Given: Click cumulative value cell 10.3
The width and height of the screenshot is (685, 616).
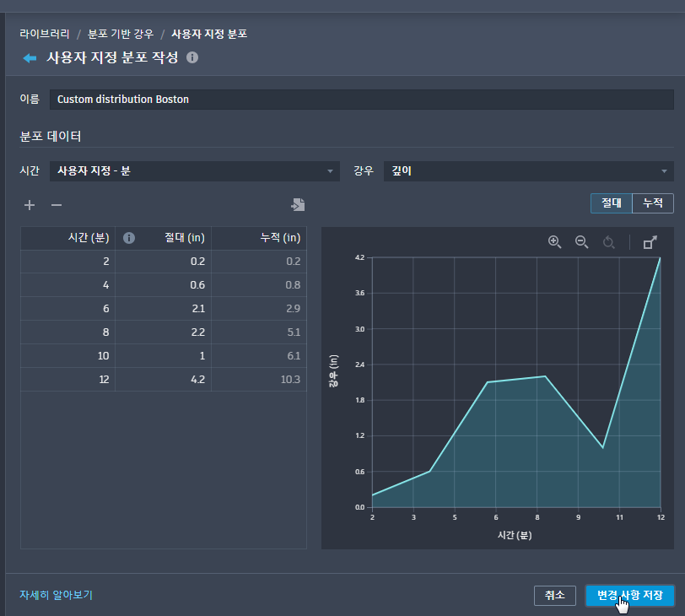Looking at the screenshot, I should coord(259,380).
